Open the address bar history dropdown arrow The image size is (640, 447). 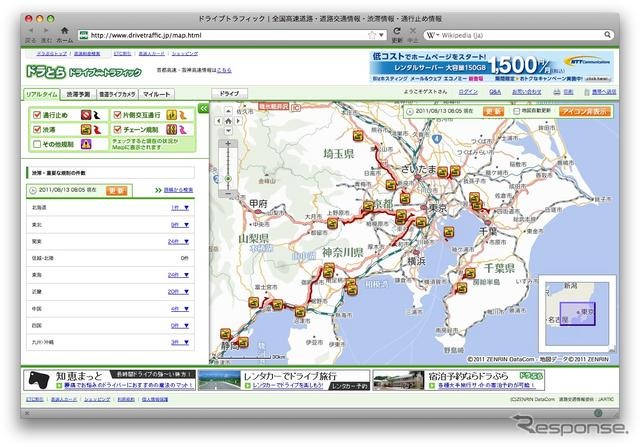pos(381,36)
